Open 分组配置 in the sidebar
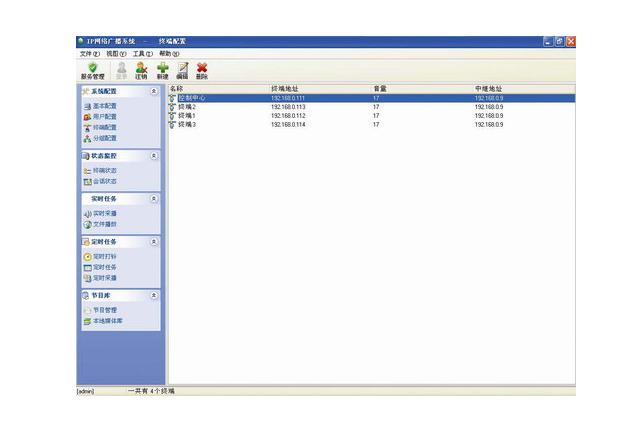Image resolution: width=630 pixels, height=439 pixels. (x=100, y=139)
